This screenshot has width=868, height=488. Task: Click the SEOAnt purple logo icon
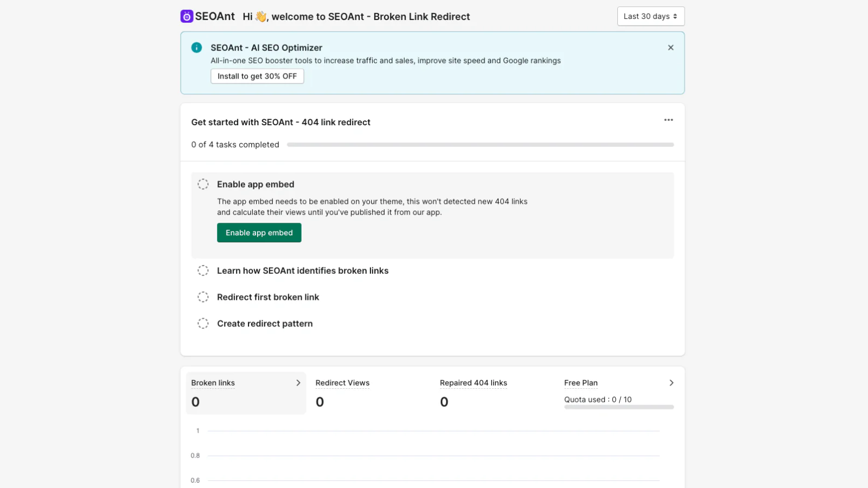point(187,16)
